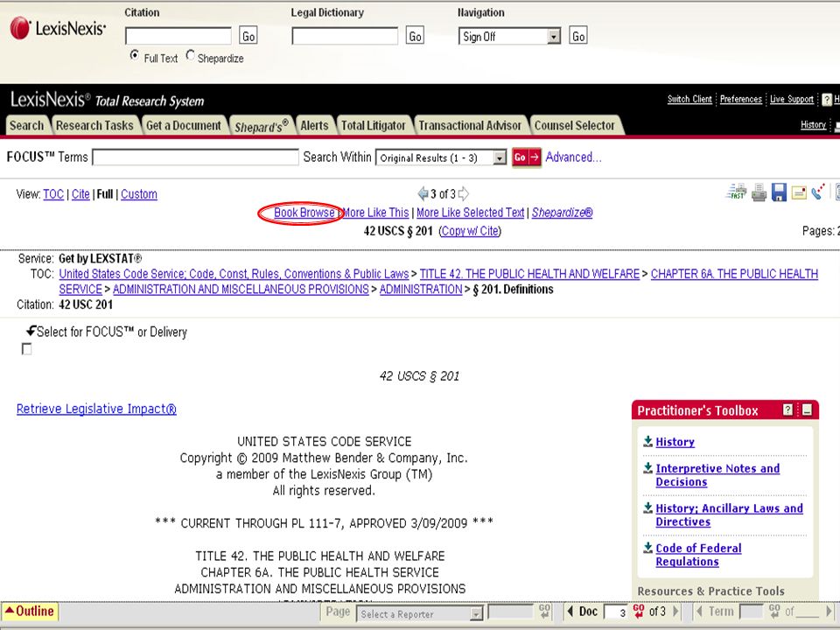Click the previous Doc arrow in bottom bar
The image size is (840, 630).
[x=570, y=612]
